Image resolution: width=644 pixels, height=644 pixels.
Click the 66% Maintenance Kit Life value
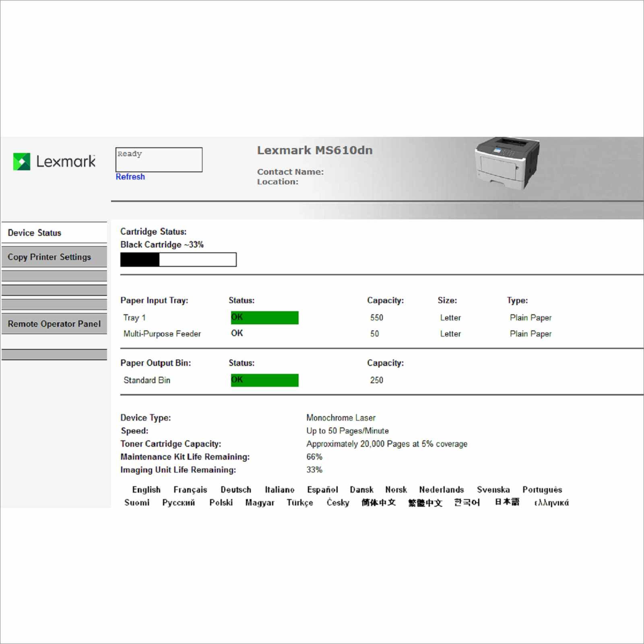pyautogui.click(x=314, y=457)
